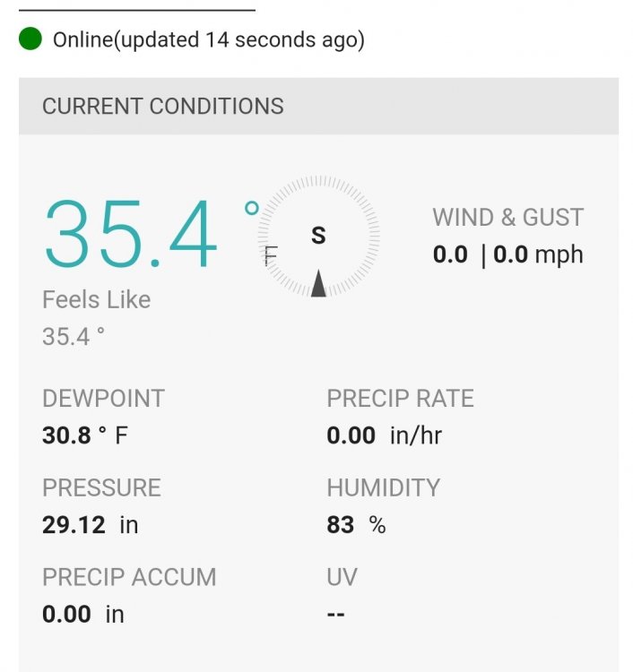This screenshot has height=672, width=633.
Task: Click the degree symbol beside 35.4 temperature
Action: [251, 208]
